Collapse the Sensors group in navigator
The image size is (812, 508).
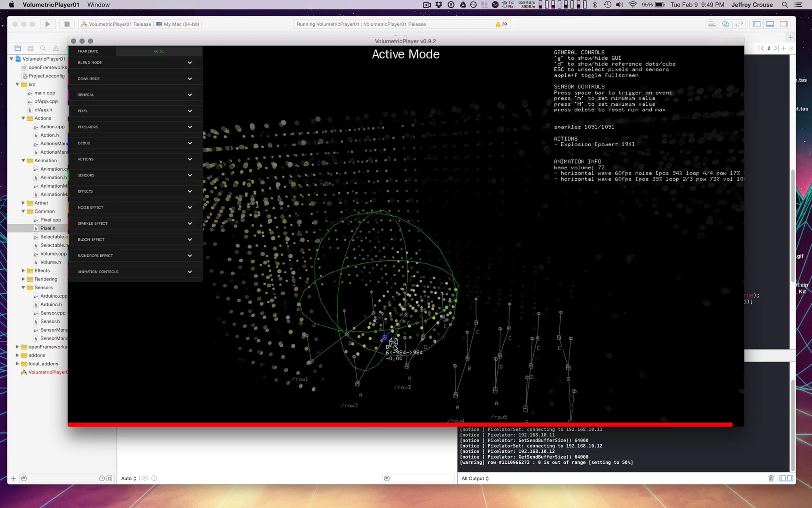click(23, 288)
